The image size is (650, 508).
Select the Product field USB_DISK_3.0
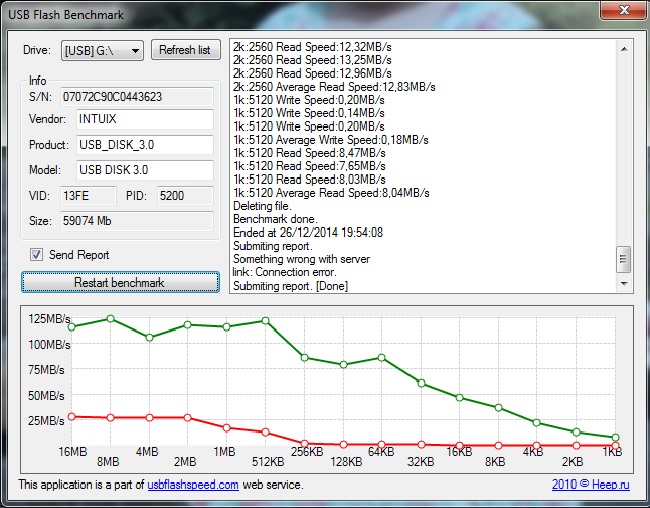(143, 145)
